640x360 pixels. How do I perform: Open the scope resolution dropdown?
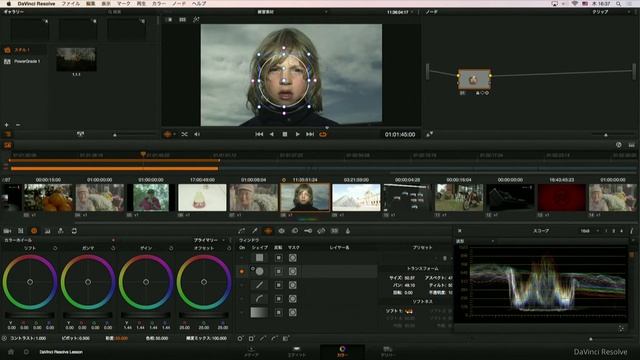pyautogui.click(x=590, y=231)
